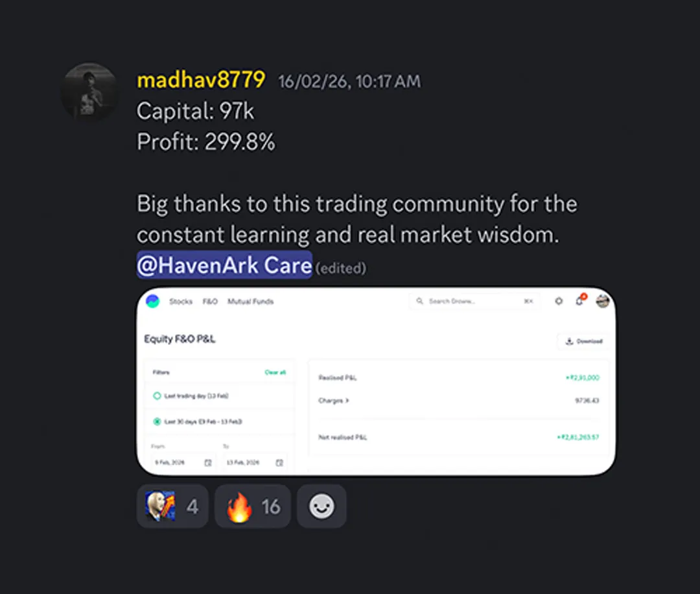React with the stonks meme emoji
The width and height of the screenshot is (700, 594).
click(x=172, y=506)
